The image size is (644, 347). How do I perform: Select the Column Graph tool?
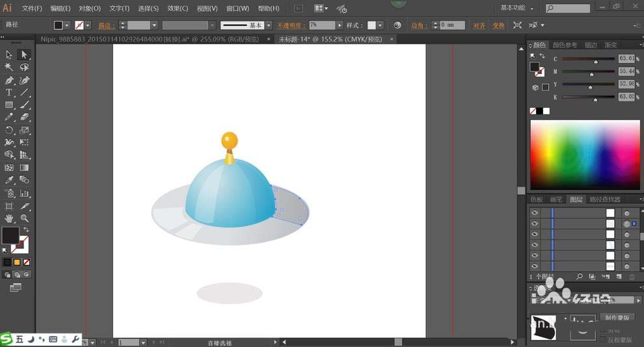coord(24,193)
